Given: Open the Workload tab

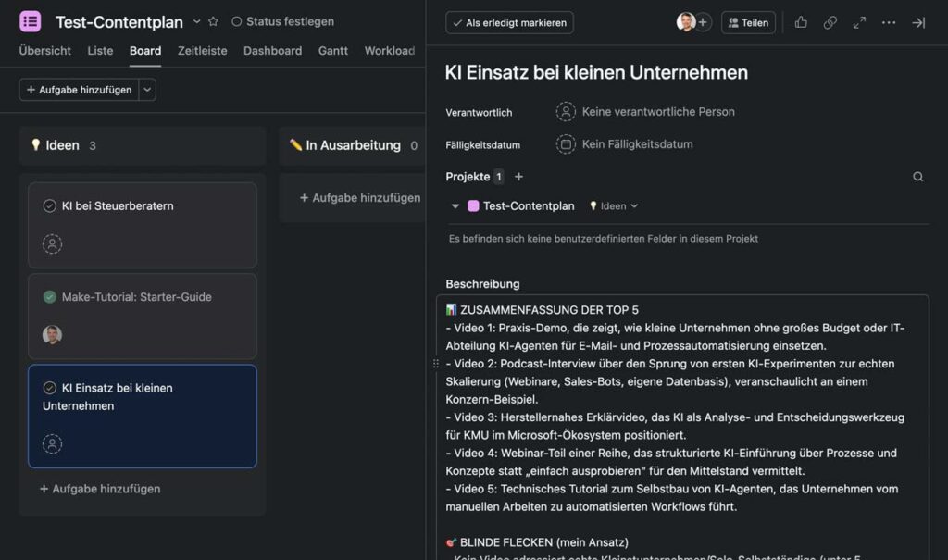Looking at the screenshot, I should point(390,51).
